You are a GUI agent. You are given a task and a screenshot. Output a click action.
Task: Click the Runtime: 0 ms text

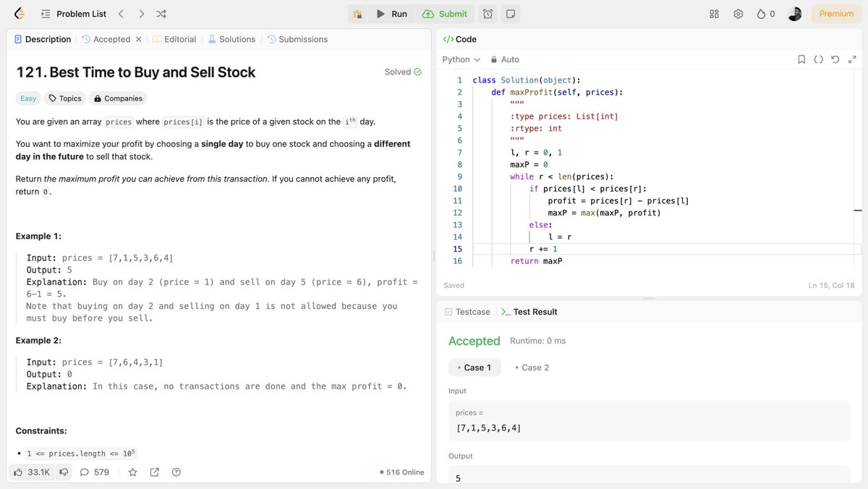[537, 341]
